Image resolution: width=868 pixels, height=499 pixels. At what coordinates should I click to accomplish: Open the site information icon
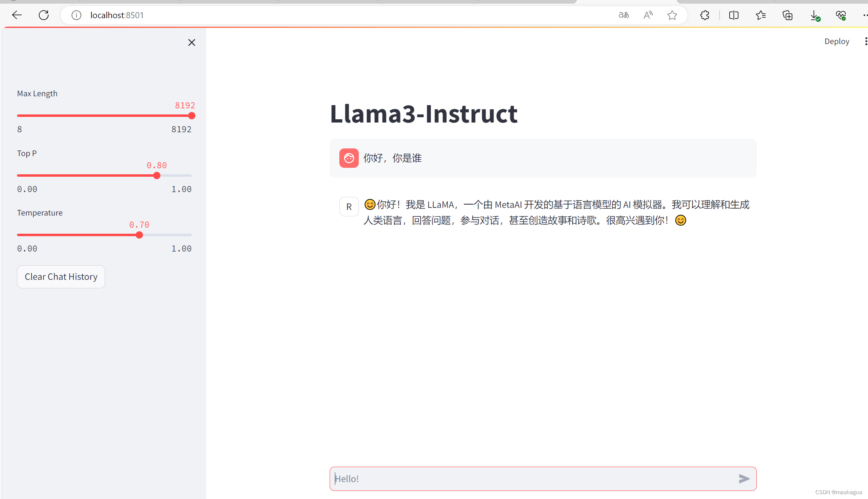76,15
